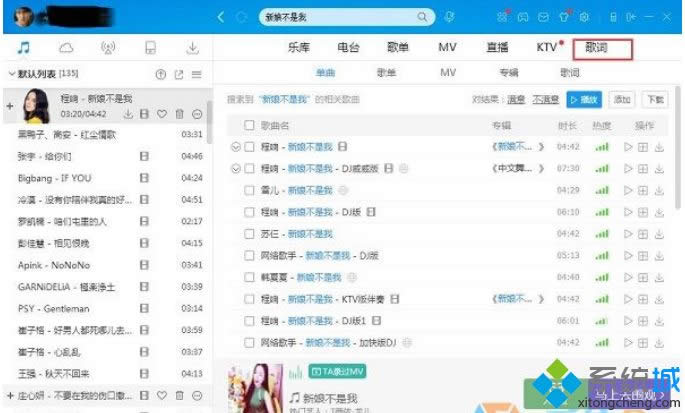The height and width of the screenshot is (413, 685).
Task: Expand versions of first 程响 - 新娘不是我 result
Action: 236,146
